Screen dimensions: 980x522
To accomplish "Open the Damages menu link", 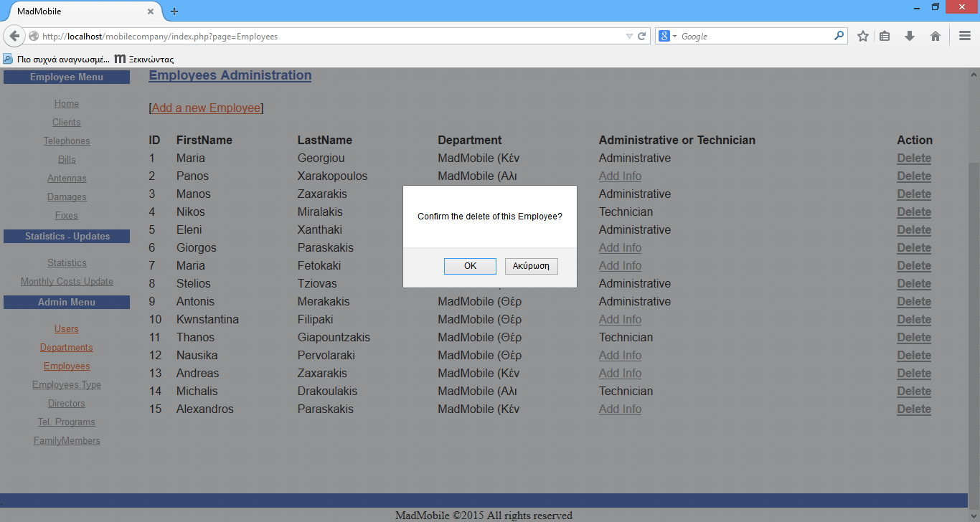I will point(67,197).
